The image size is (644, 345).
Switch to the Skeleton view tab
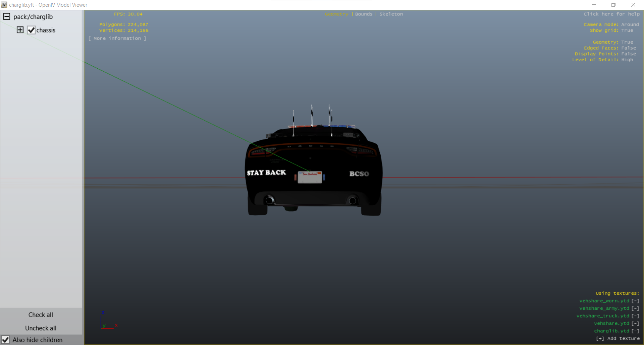tap(391, 14)
